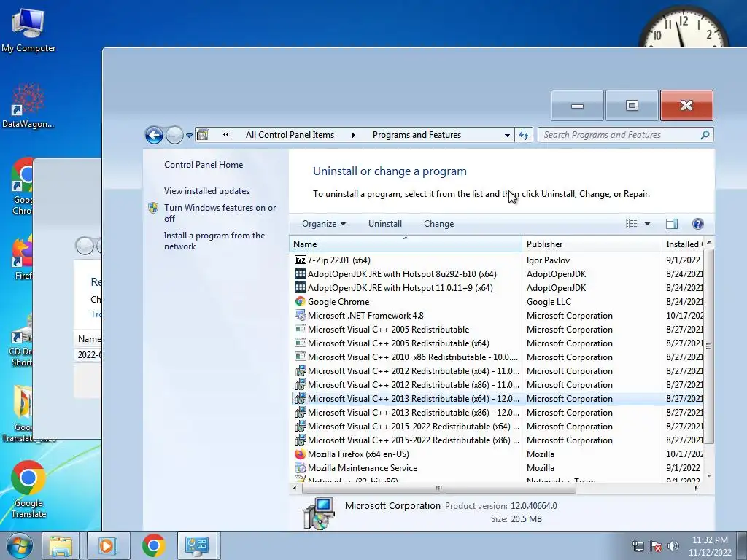Click Igor Pavlov publisher cell
Viewport: 747px width, 560px height.
pyautogui.click(x=548, y=260)
